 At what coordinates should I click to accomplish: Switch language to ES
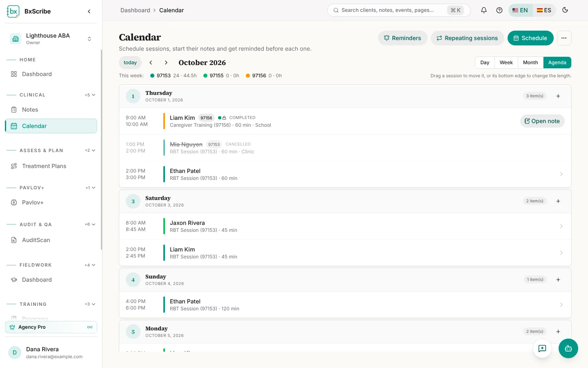click(544, 10)
